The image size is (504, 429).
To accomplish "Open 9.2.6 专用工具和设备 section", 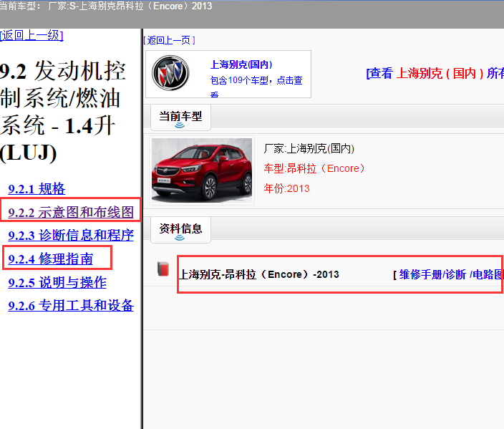I will point(71,306).
